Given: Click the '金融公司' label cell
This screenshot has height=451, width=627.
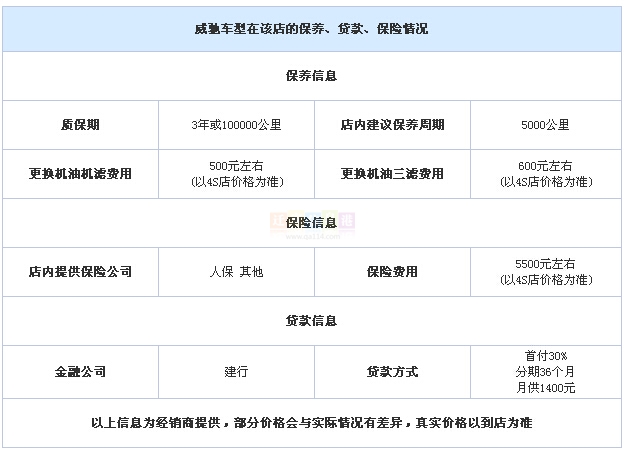Looking at the screenshot, I should [x=80, y=372].
